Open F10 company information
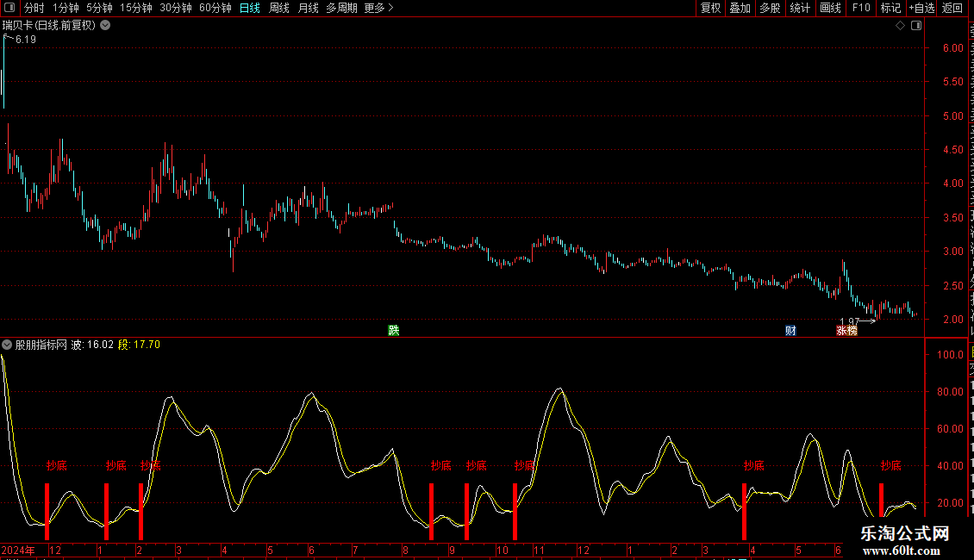Image resolution: width=974 pixels, height=560 pixels. (861, 8)
